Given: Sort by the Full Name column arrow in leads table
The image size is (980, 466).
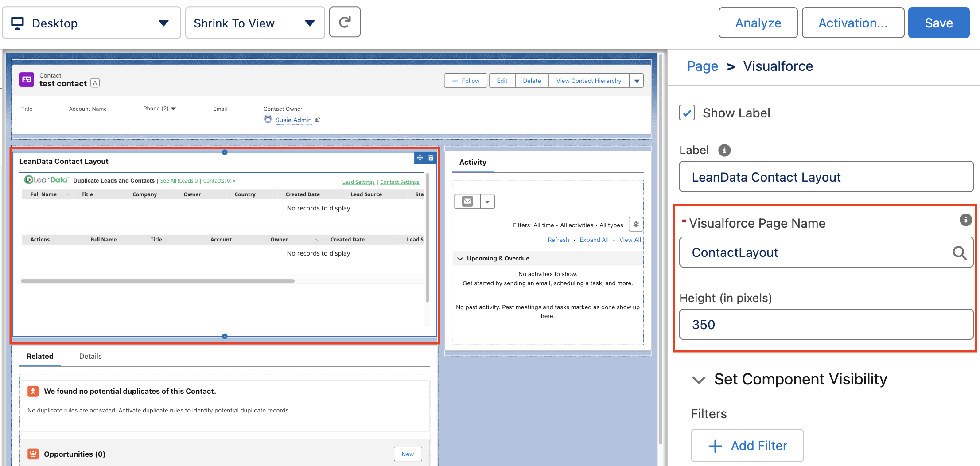Looking at the screenshot, I should pos(67,194).
